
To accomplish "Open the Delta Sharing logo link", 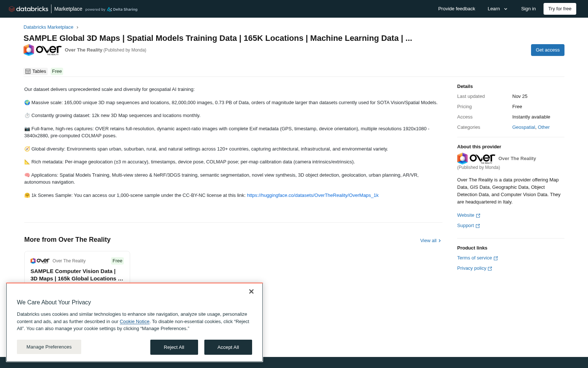I will pyautogui.click(x=122, y=9).
